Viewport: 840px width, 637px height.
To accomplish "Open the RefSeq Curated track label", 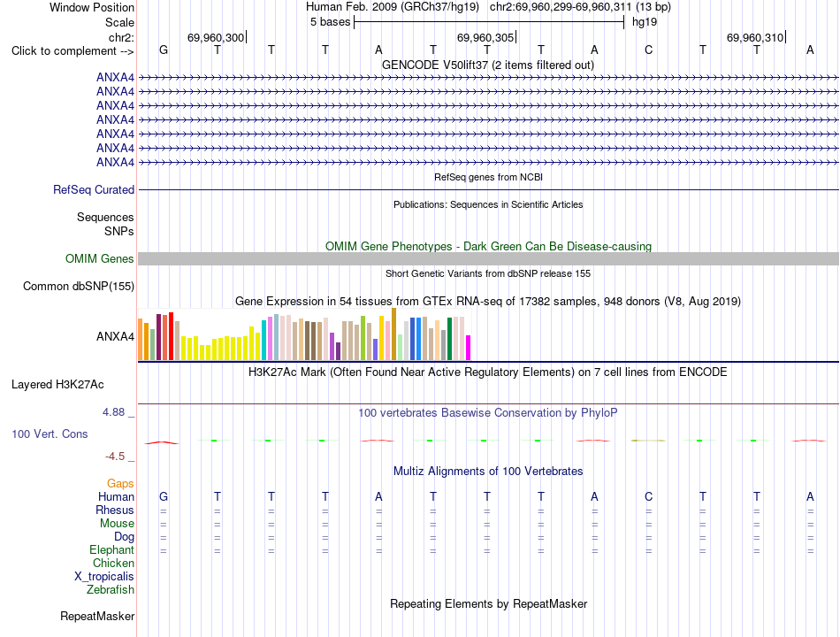I will [x=94, y=190].
